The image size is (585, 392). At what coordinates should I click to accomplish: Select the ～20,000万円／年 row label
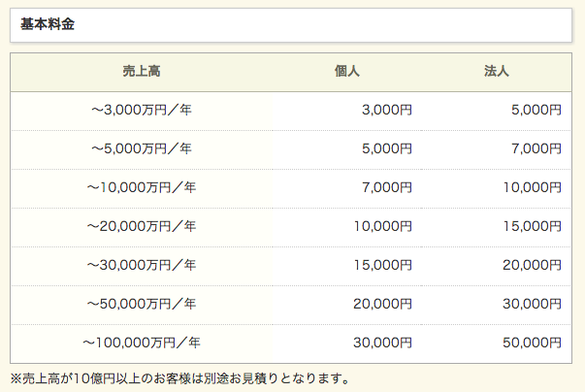[x=142, y=226]
